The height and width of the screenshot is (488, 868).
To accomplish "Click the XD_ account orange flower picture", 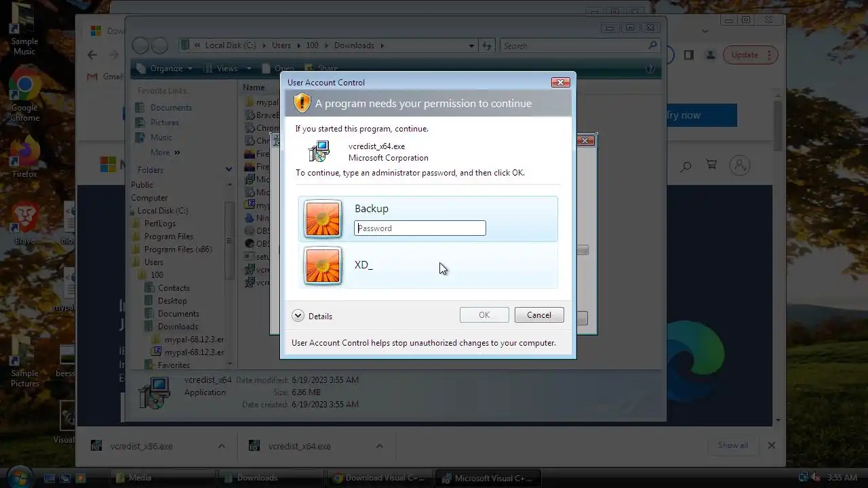I will point(323,266).
